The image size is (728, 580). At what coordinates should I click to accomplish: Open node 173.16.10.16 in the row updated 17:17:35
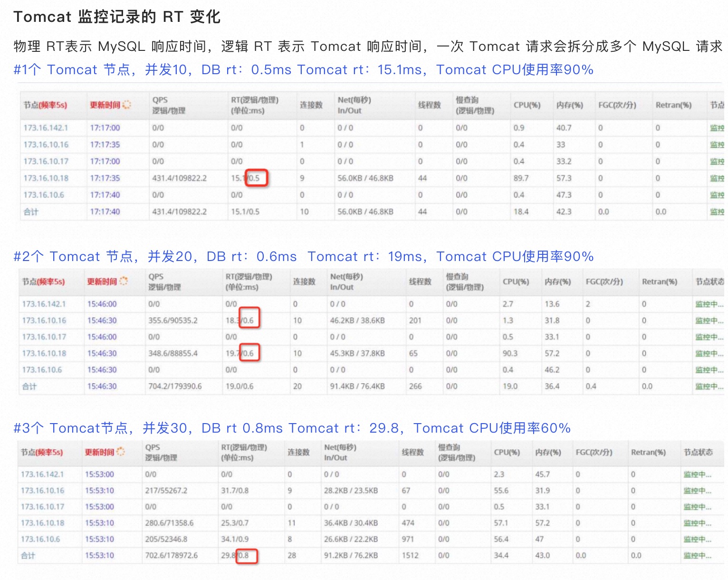(46, 145)
